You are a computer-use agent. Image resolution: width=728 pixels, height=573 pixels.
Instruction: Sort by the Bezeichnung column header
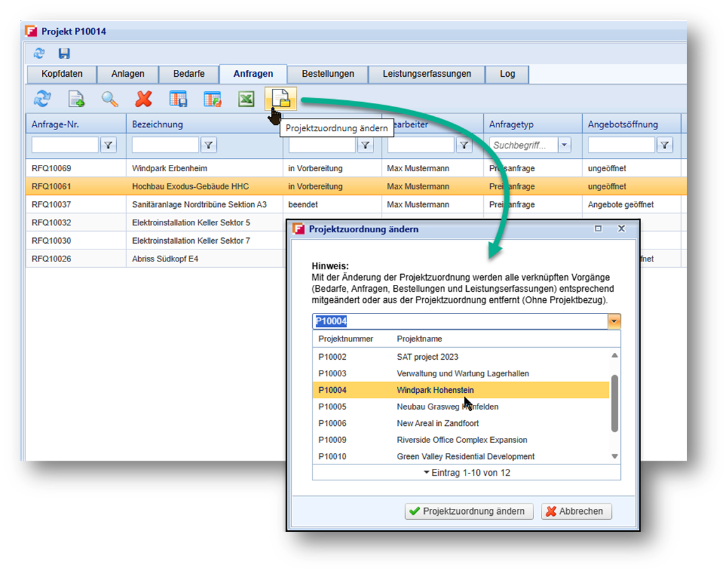pyautogui.click(x=204, y=124)
